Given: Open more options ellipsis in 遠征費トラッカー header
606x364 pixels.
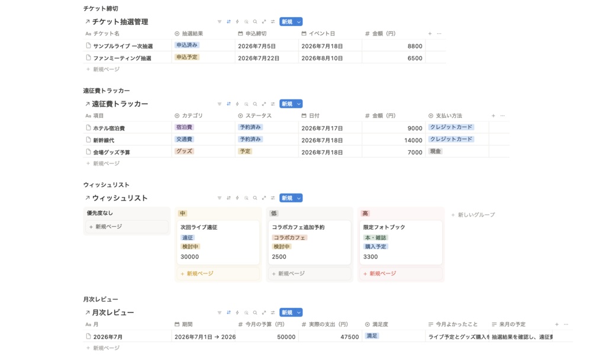Looking at the screenshot, I should click(502, 115).
